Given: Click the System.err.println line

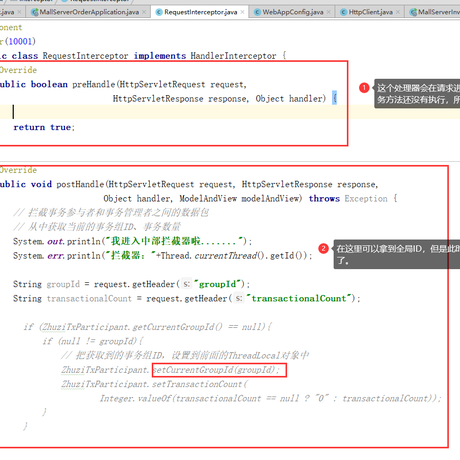Looking at the screenshot, I should coord(163,256).
